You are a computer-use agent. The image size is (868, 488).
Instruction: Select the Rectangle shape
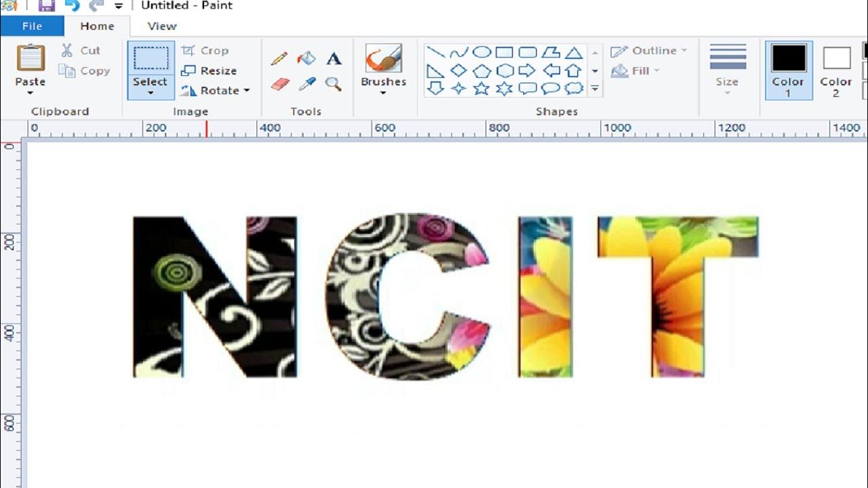click(504, 53)
